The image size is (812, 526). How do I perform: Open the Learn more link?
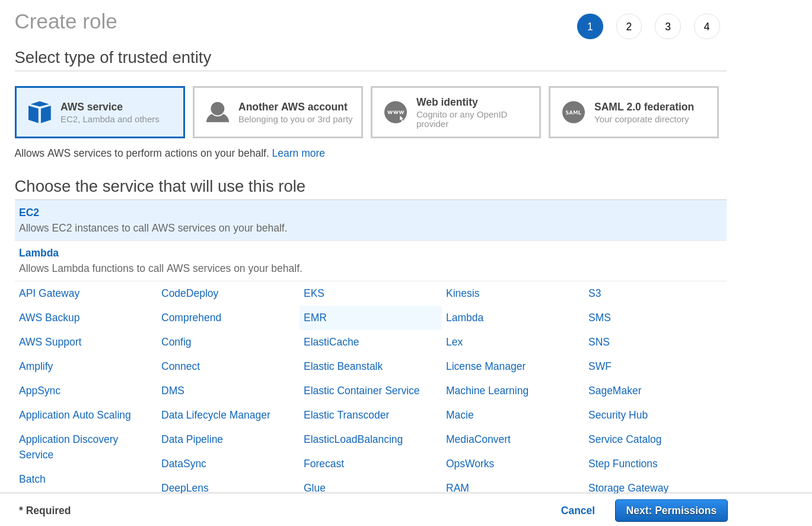[x=298, y=153]
